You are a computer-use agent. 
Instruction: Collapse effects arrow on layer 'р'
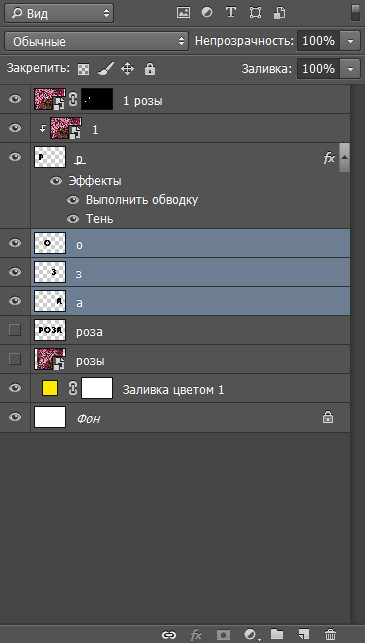point(344,157)
